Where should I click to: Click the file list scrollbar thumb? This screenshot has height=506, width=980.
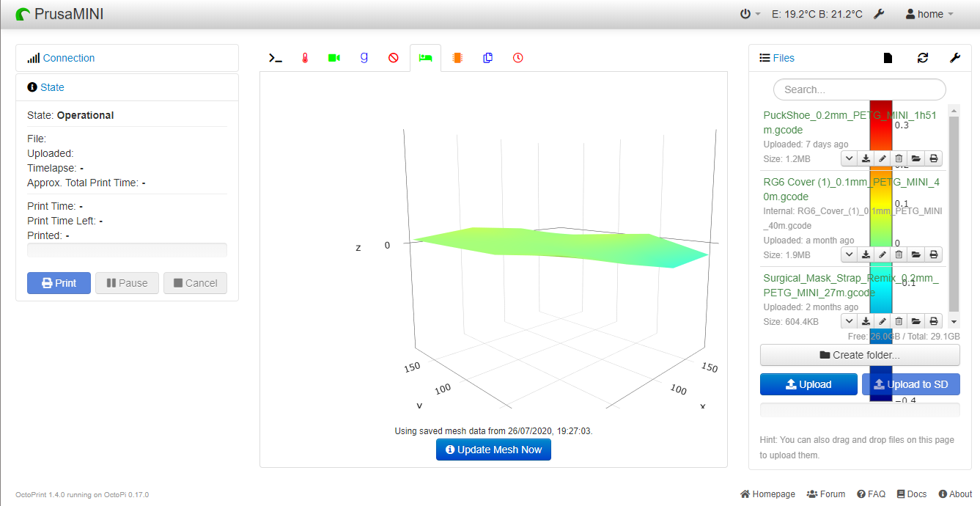point(954,214)
